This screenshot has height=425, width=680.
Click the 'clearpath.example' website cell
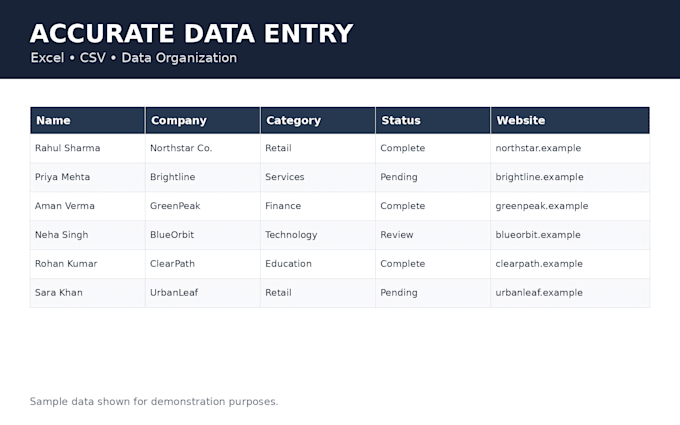pos(570,264)
